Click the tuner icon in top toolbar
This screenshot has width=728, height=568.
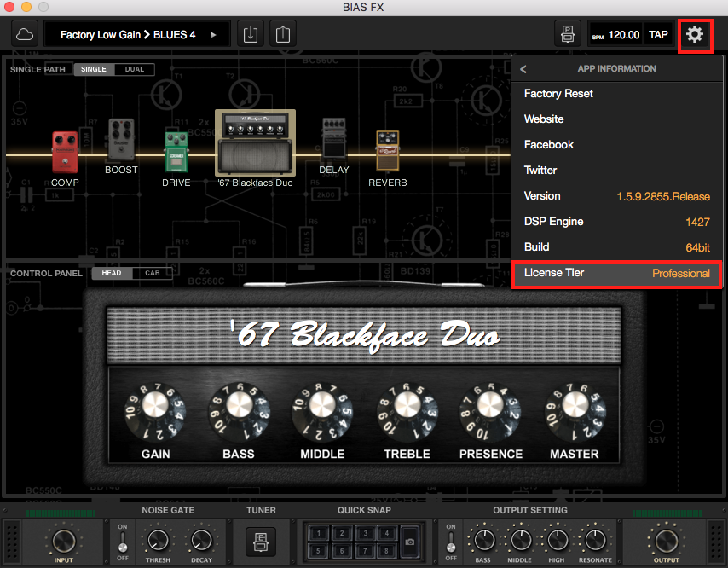click(566, 34)
